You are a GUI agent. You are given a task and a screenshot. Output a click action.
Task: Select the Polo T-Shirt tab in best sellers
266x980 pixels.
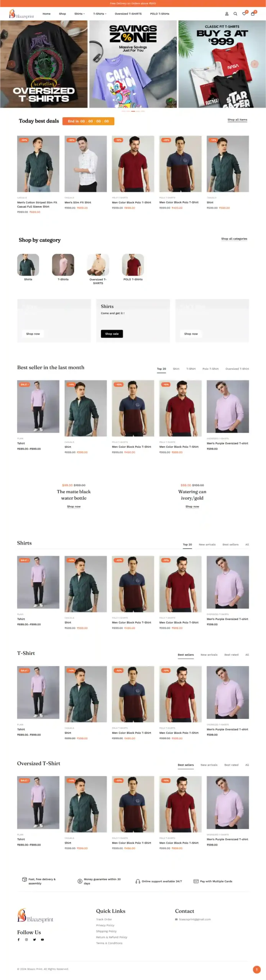tap(210, 369)
